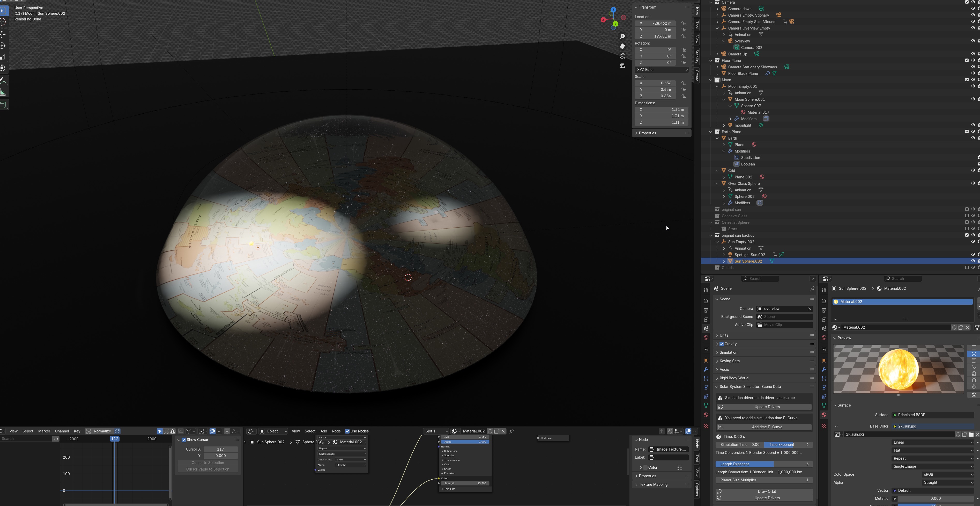Click the zoom magnifier viewport icon
The height and width of the screenshot is (506, 980).
tap(622, 37)
